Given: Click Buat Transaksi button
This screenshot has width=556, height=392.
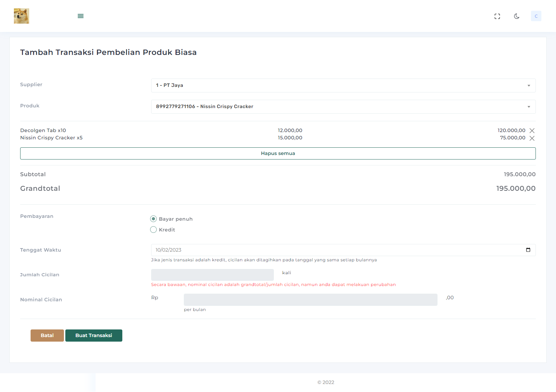Looking at the screenshot, I should pos(94,336).
